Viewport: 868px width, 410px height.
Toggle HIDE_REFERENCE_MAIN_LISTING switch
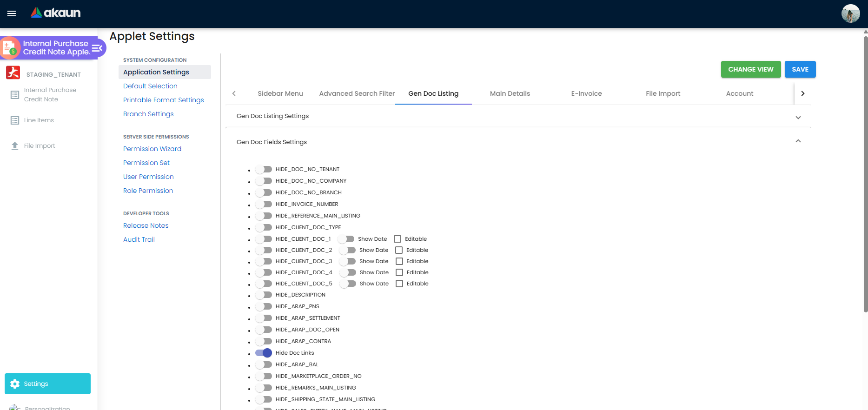tap(264, 216)
